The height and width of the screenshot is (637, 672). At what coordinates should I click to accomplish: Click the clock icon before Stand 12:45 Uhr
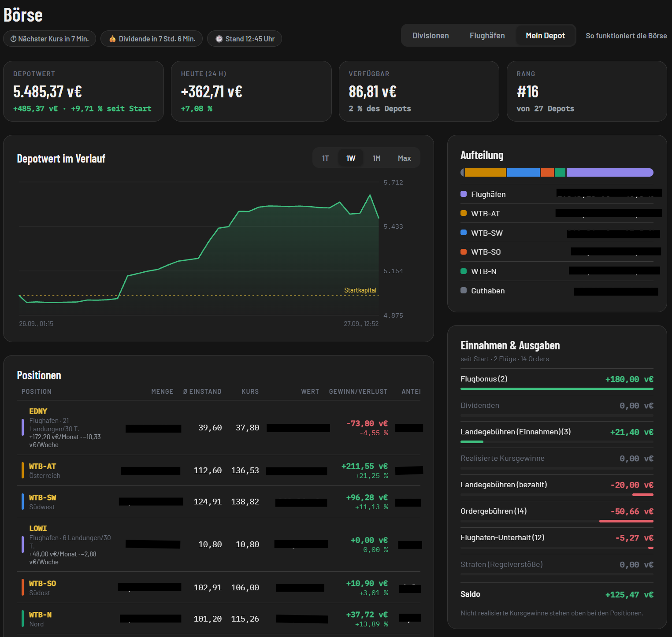(x=219, y=39)
